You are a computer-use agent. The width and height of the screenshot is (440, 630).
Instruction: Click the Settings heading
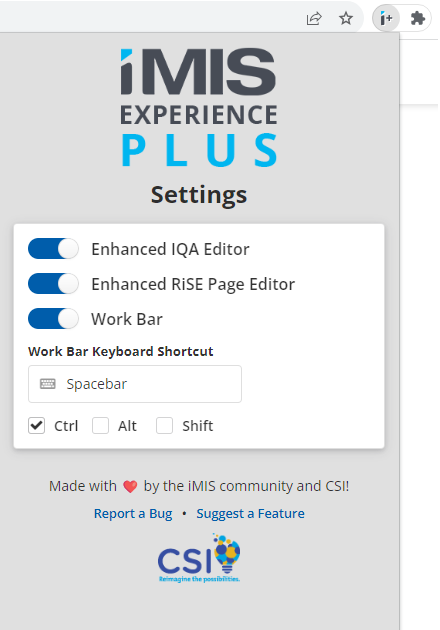point(199,196)
